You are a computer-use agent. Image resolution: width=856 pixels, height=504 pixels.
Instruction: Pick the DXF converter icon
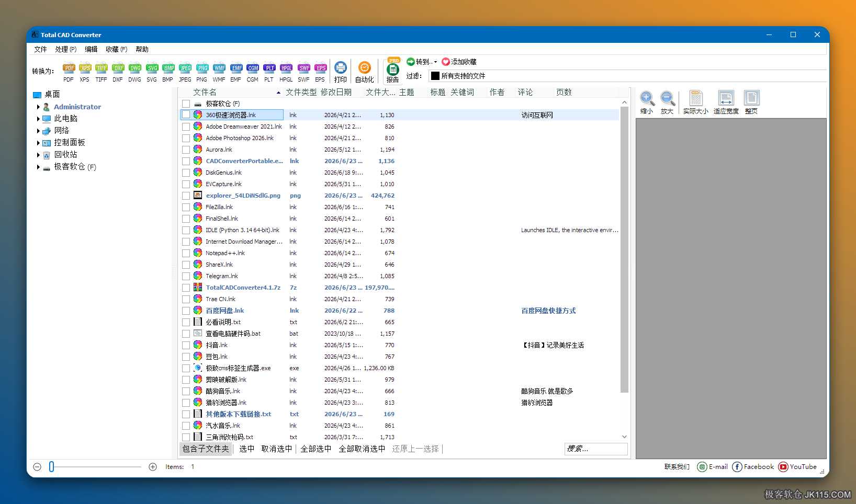click(x=118, y=72)
